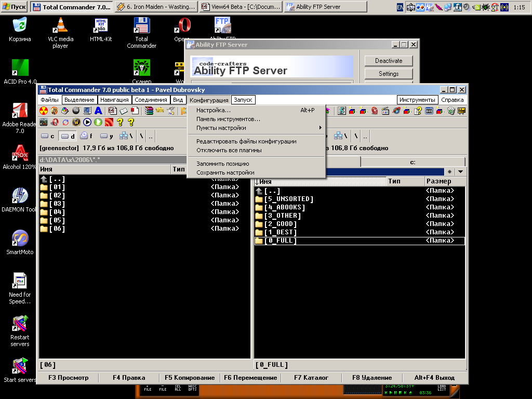
Task: Switch left panel to drive y
Action: [x=107, y=136]
